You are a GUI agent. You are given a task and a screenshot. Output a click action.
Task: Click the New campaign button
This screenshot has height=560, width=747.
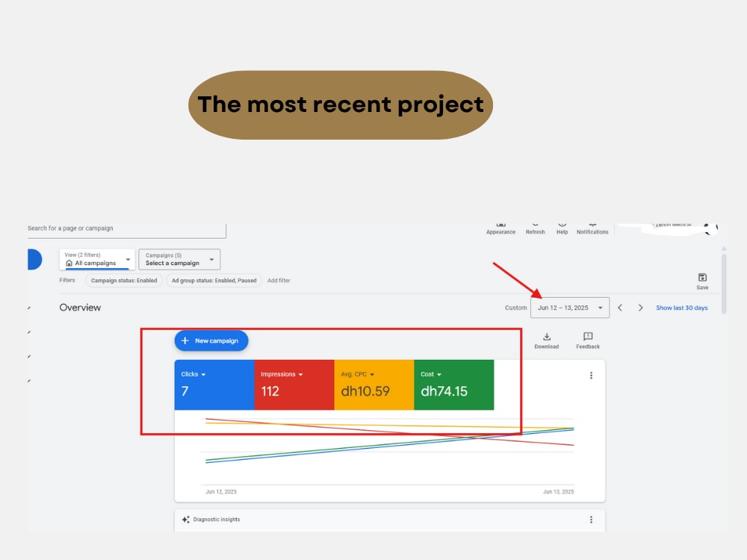211,341
